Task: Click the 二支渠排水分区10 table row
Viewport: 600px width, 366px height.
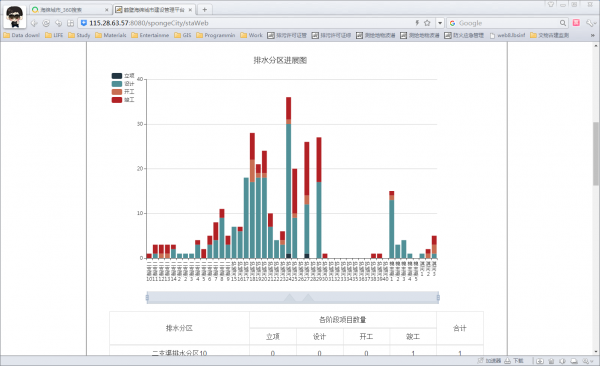Action: click(x=296, y=351)
